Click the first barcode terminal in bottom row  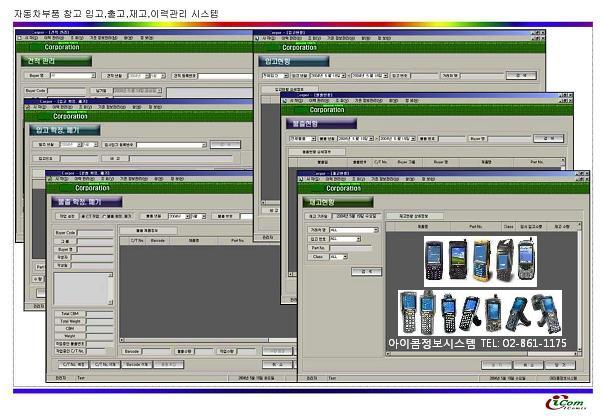[x=408, y=312]
